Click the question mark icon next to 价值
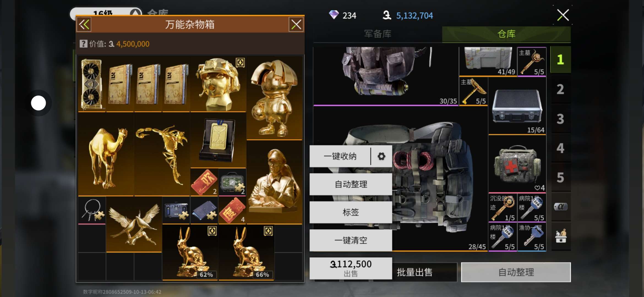Image resolution: width=644 pixels, height=297 pixels. (x=83, y=44)
